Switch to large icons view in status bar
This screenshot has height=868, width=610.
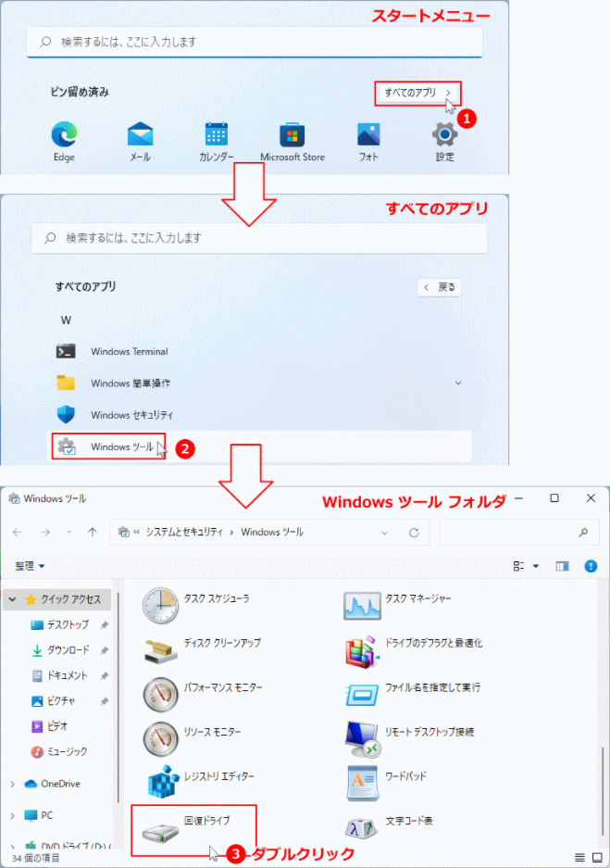tap(597, 858)
